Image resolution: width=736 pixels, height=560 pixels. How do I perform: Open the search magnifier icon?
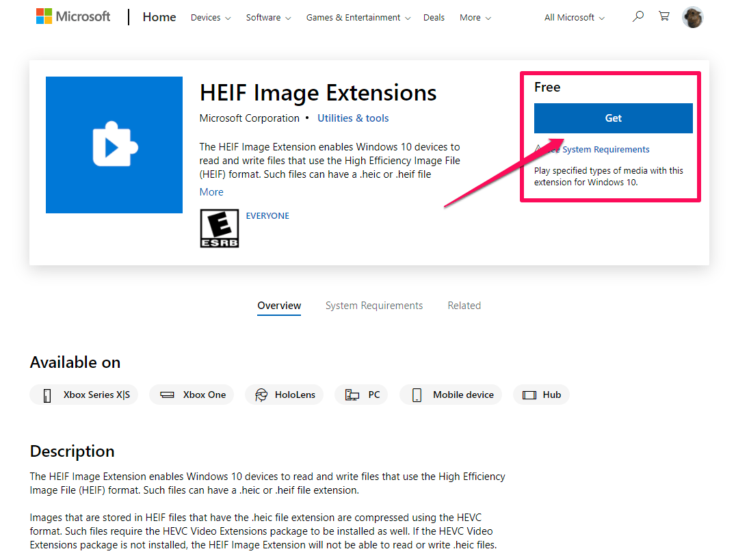coord(638,16)
